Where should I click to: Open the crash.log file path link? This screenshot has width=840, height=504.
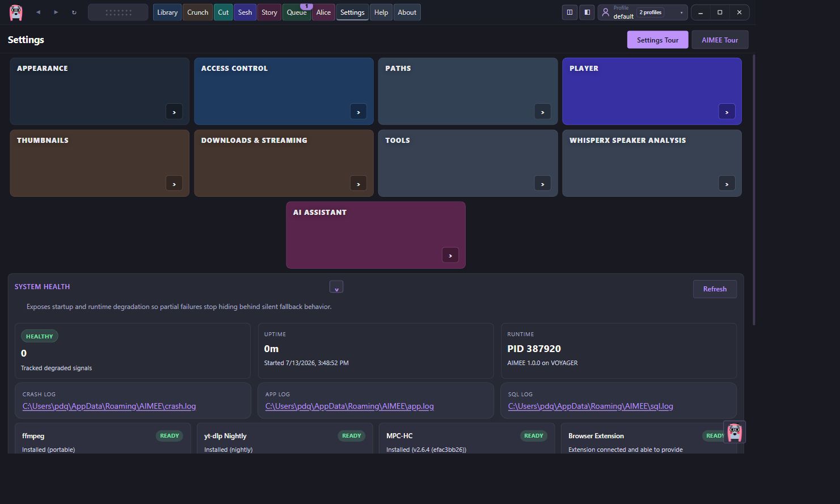pyautogui.click(x=109, y=406)
